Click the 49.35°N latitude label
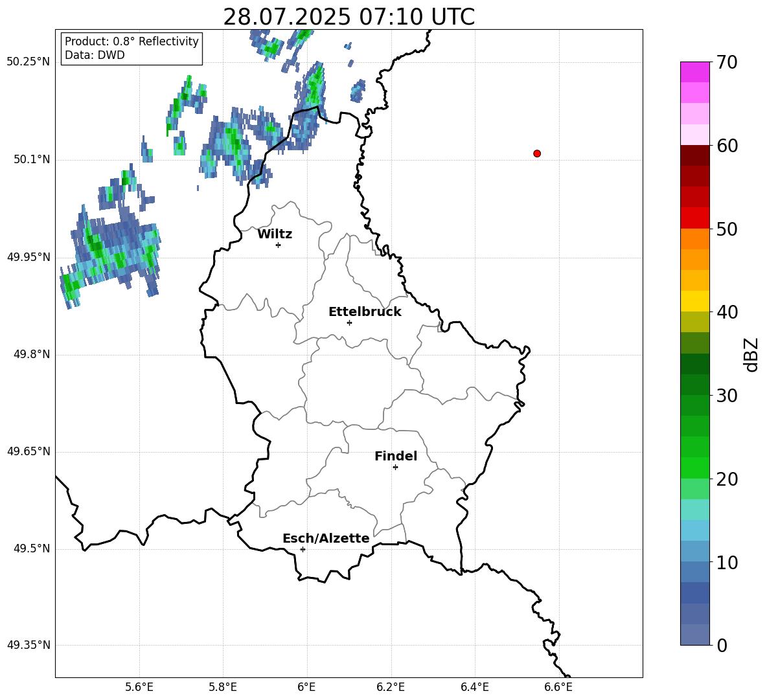The height and width of the screenshot is (700, 767). [x=29, y=645]
